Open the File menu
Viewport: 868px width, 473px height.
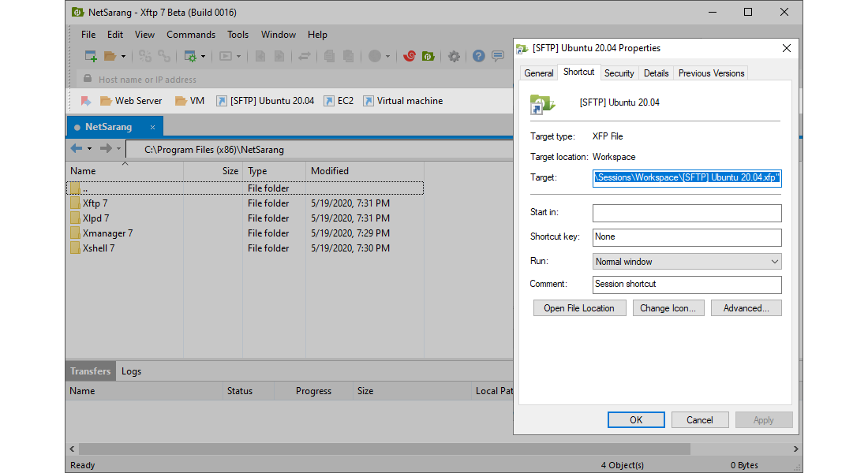click(88, 35)
